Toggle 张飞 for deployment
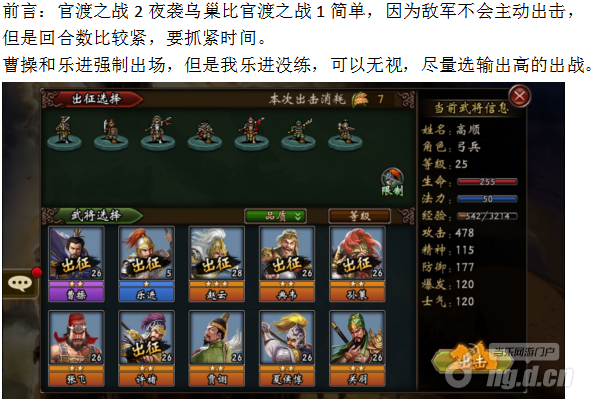 point(76,348)
